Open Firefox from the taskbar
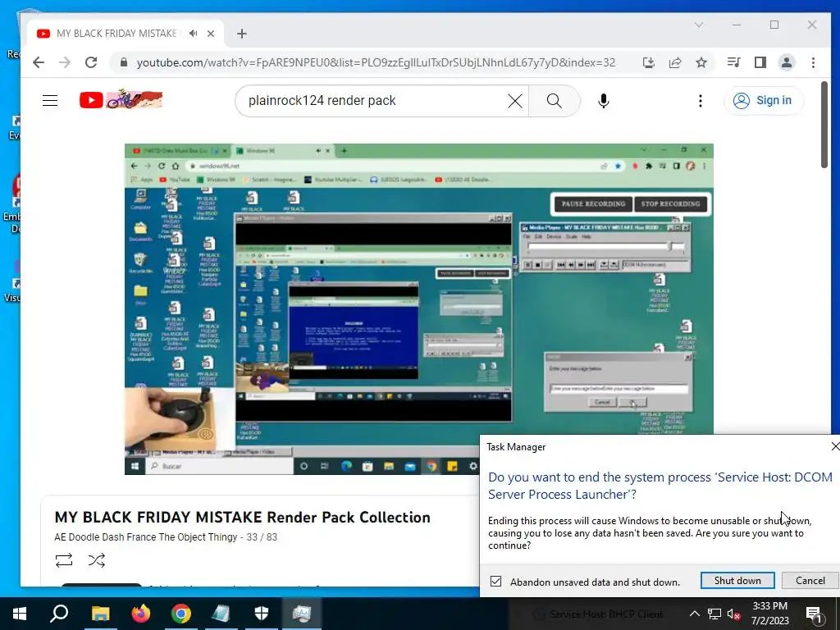The image size is (840, 630). 141,614
